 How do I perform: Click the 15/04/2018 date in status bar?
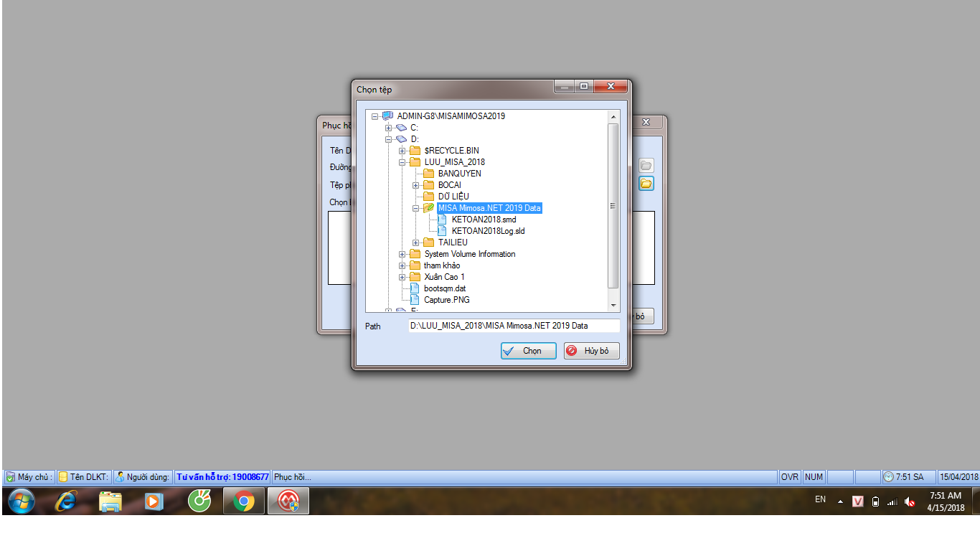[959, 477]
